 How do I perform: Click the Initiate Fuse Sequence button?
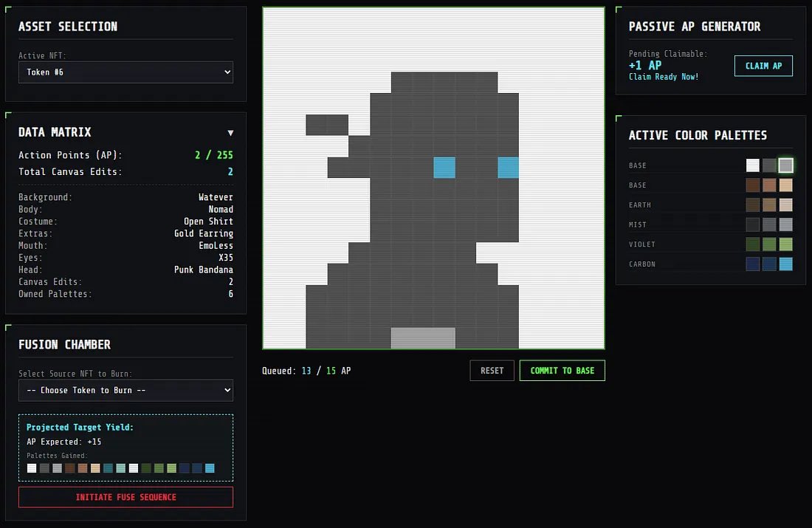pos(125,497)
